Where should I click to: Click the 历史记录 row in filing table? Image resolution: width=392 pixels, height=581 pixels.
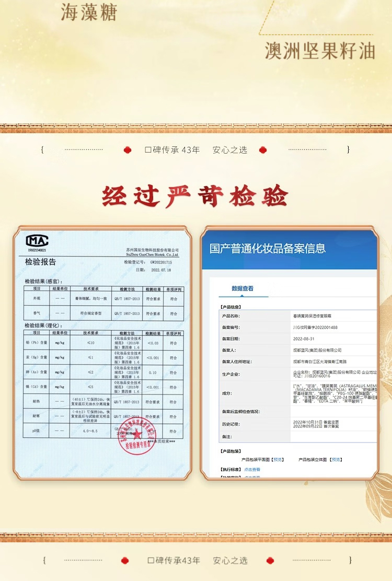click(x=298, y=424)
